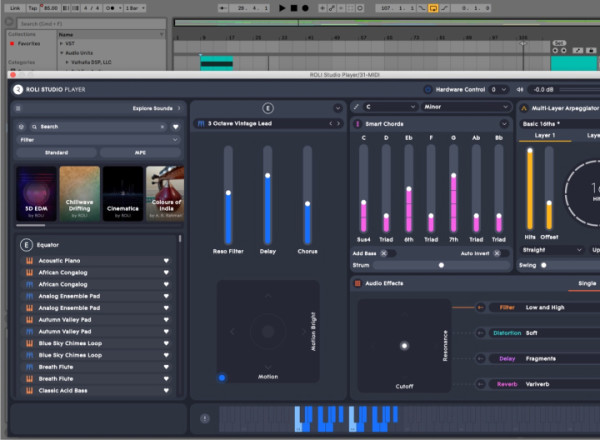This screenshot has height=440, width=600.
Task: Click the Smart Chords module icon
Action: pyautogui.click(x=357, y=124)
